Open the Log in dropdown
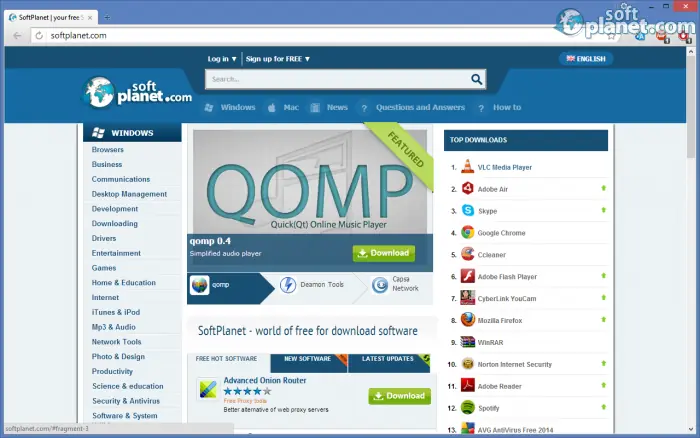Image resolution: width=700 pixels, height=438 pixels. (222, 59)
